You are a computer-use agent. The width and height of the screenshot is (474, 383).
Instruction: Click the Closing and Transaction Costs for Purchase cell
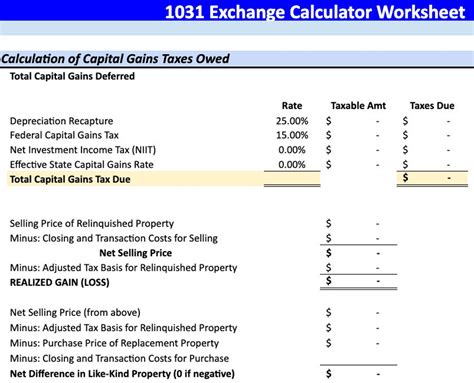pyautogui.click(x=358, y=358)
